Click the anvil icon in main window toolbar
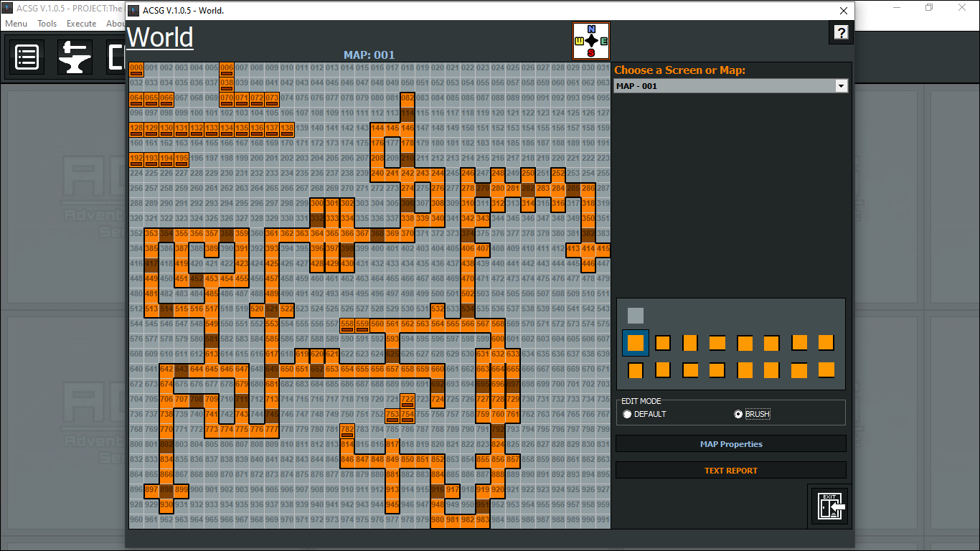Image resolution: width=980 pixels, height=551 pixels. coord(75,57)
